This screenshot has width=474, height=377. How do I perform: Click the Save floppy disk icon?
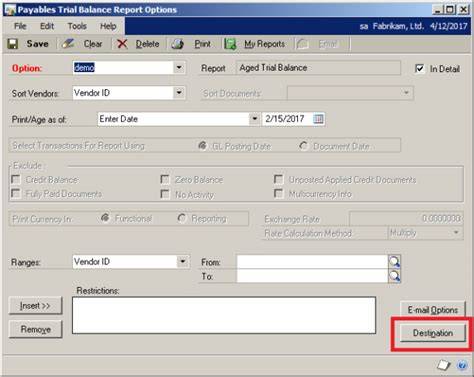13,44
